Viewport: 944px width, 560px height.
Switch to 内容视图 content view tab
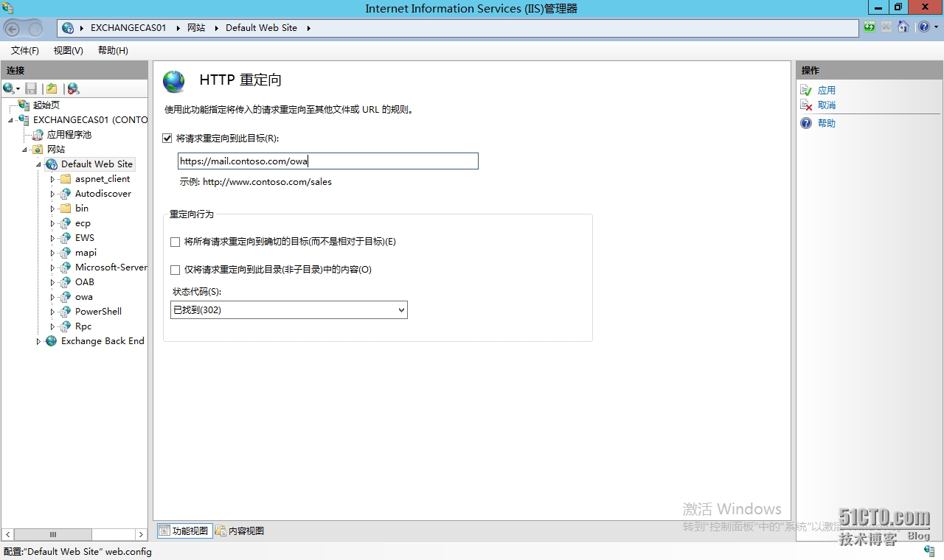pos(240,531)
